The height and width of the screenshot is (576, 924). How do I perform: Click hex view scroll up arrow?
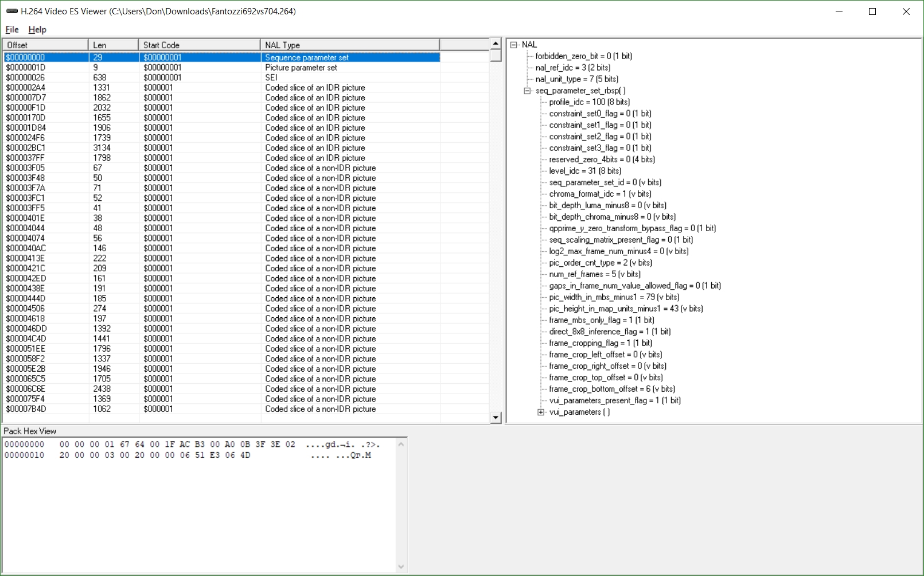pyautogui.click(x=401, y=444)
